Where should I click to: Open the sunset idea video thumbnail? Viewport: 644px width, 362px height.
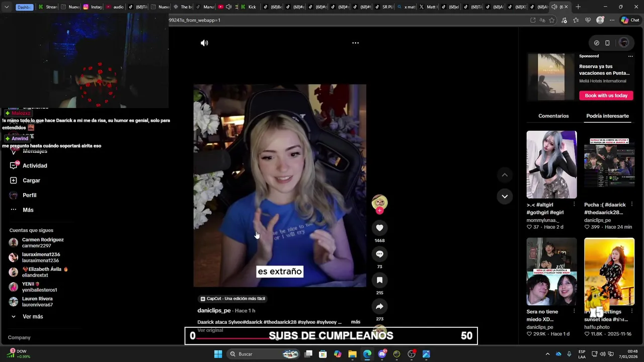pyautogui.click(x=609, y=271)
